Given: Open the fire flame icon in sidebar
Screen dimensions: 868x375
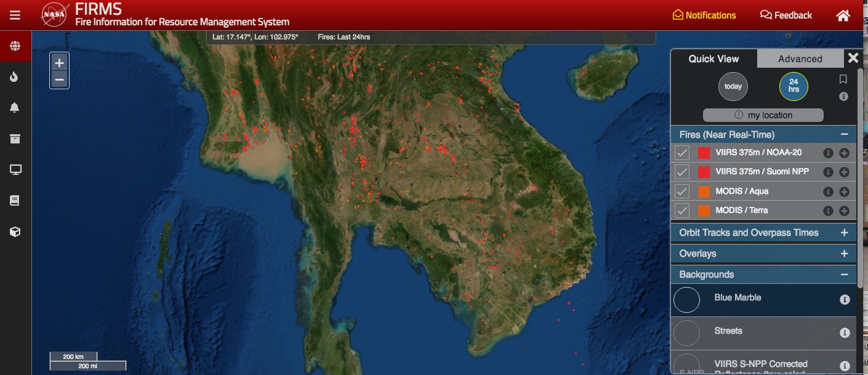Looking at the screenshot, I should pos(15,77).
